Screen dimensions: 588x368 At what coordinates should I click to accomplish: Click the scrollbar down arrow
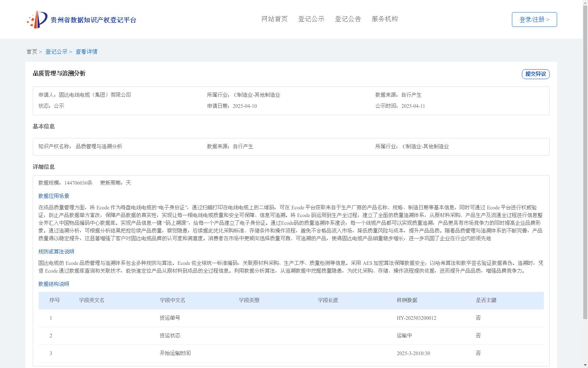tap(585, 365)
